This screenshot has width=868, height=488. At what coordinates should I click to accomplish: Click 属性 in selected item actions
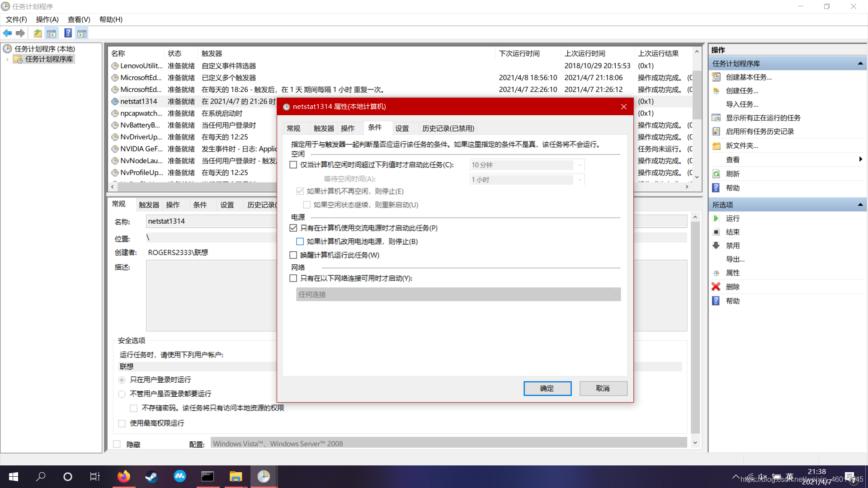[x=732, y=272]
